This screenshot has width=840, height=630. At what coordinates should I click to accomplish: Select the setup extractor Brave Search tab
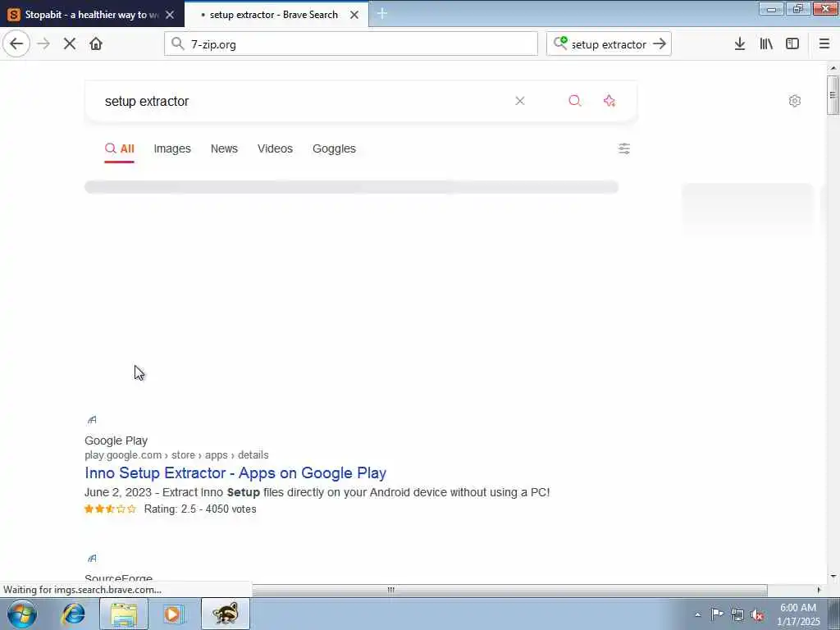pyautogui.click(x=276, y=15)
